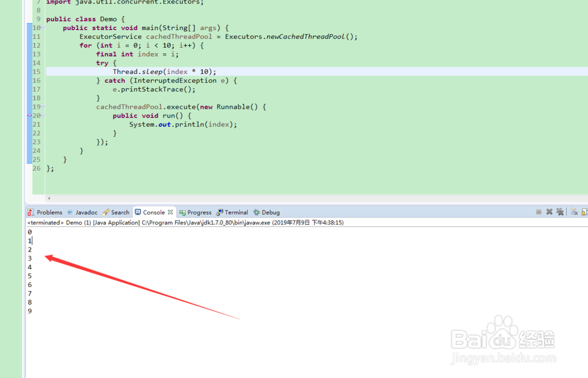Screen dimensions: 588x378
Task: Click 'final int index' declaration on line 13
Action: tap(127, 54)
